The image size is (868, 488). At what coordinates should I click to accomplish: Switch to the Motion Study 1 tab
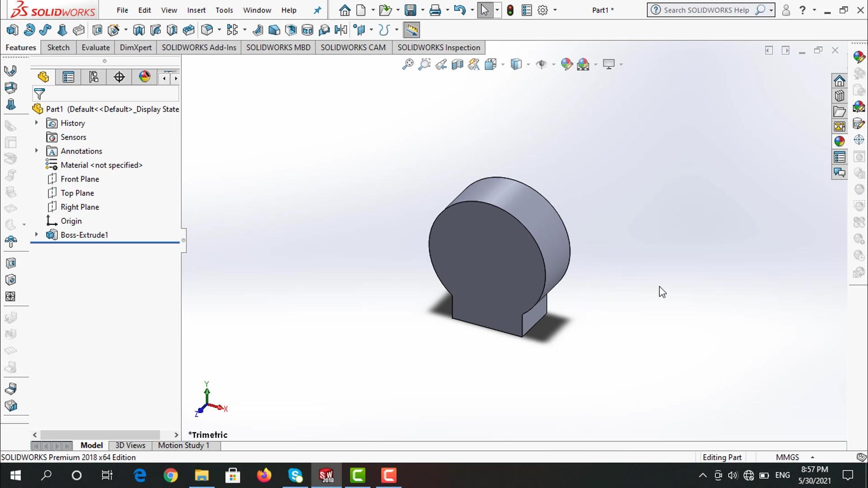click(184, 446)
